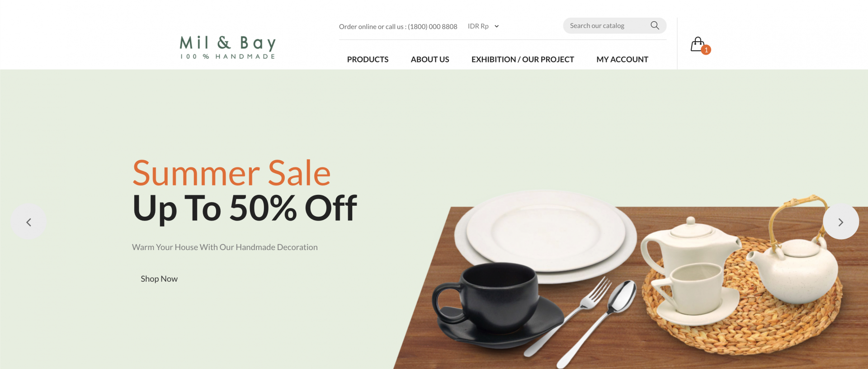Go to MY ACCOUNT
This screenshot has height=369, width=868.
coord(622,59)
